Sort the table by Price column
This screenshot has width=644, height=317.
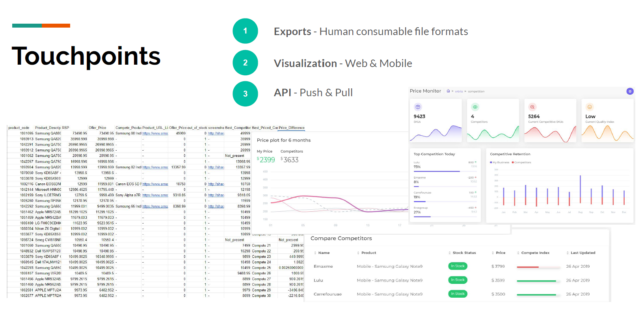500,253
